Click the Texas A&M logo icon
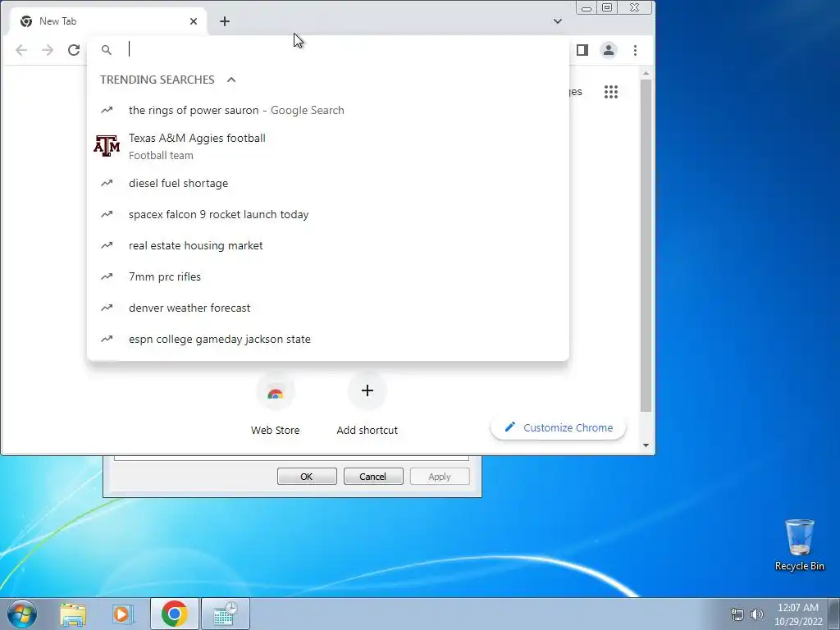 (x=107, y=146)
